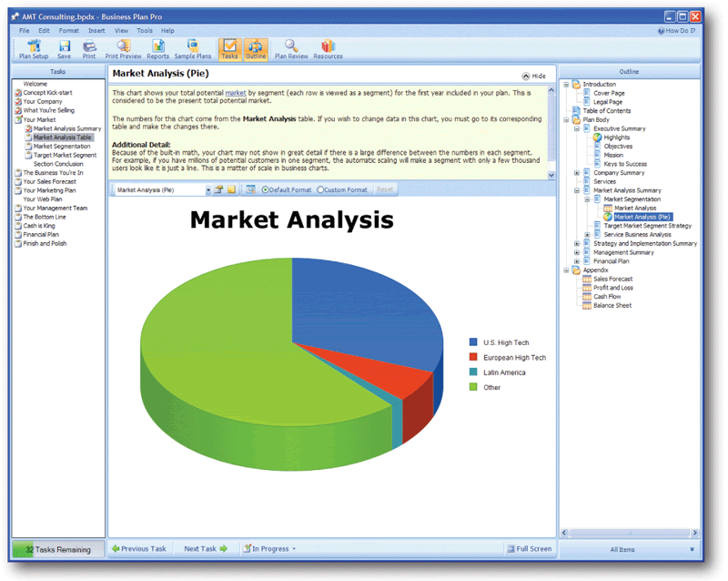Save the plan using the toolbar

pos(64,50)
